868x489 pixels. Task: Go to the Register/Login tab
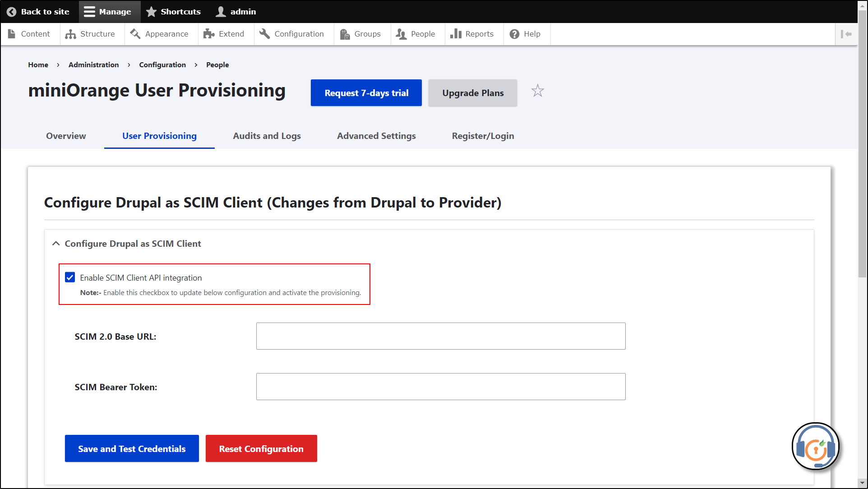pos(483,136)
